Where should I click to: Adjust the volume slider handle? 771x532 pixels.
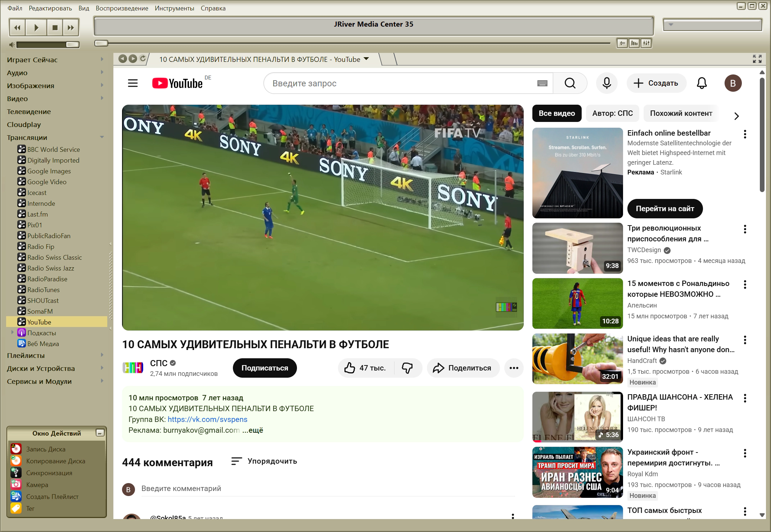click(x=72, y=44)
